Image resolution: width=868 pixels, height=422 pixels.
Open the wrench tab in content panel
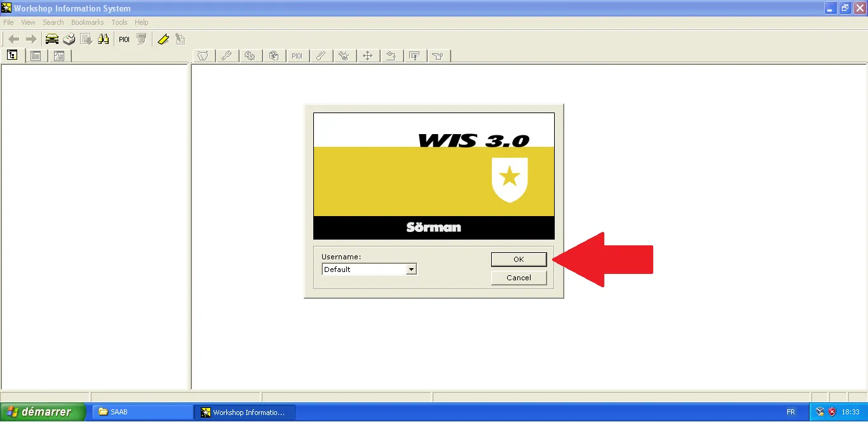226,56
